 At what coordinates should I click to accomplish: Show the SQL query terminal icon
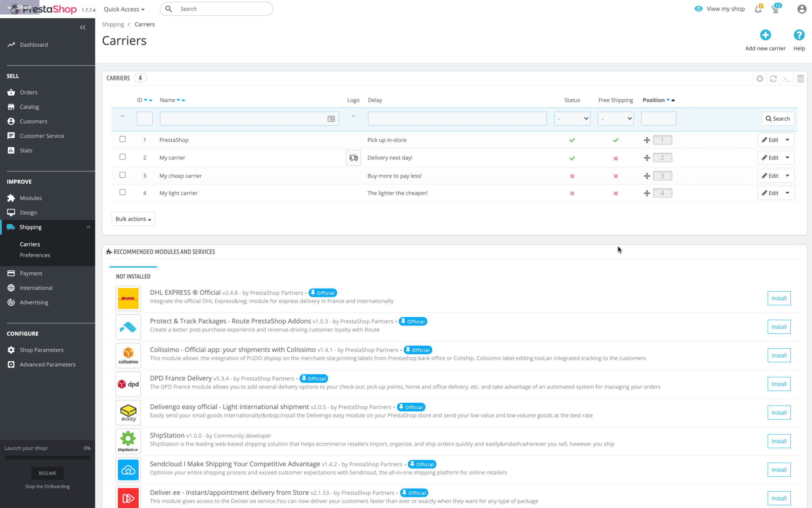[787, 79]
